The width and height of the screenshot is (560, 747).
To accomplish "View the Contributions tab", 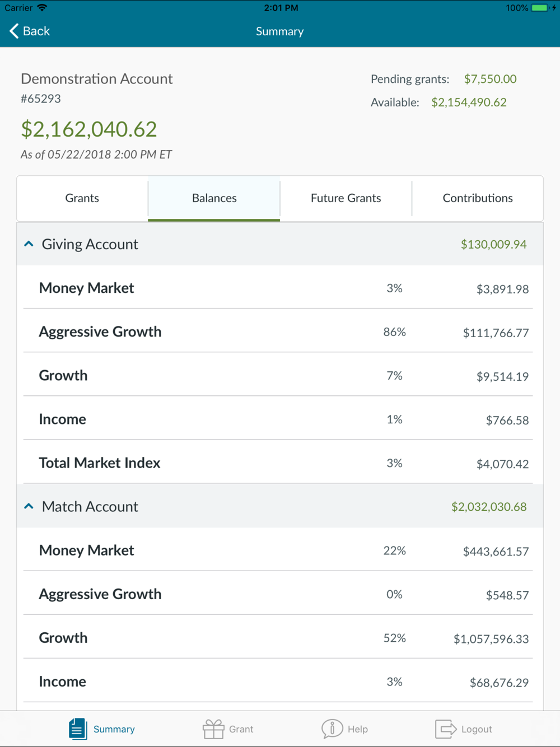I will 478,198.
